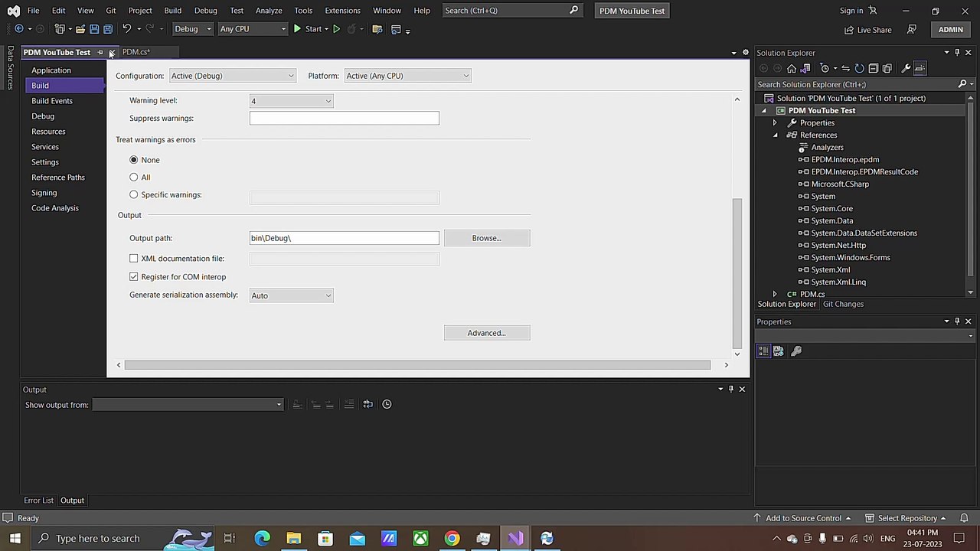Click the notifications bell in status bar
This screenshot has height=551, width=980.
coord(965,518)
